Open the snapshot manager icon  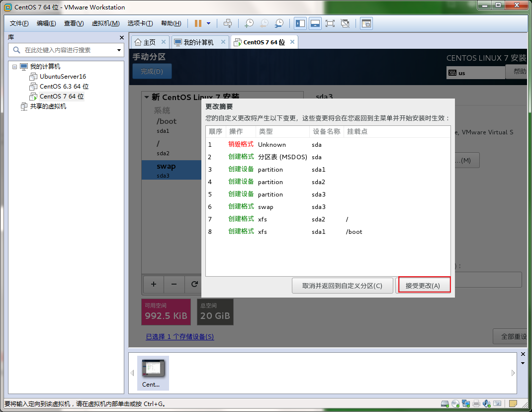click(279, 23)
